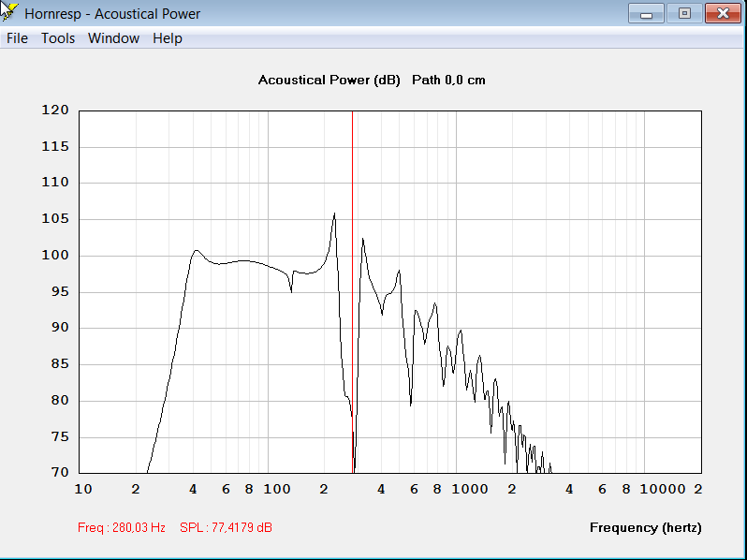Click the 'Freq : 280,03 Hz' readout

click(x=122, y=527)
